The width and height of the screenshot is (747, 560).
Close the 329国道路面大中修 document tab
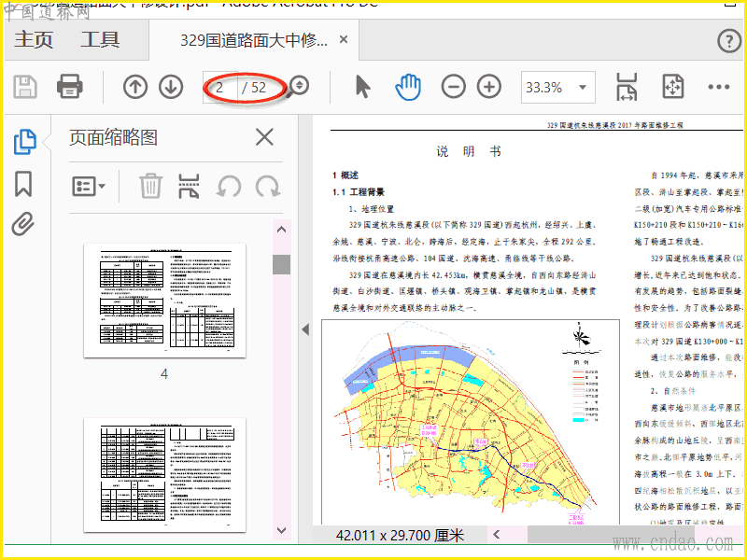(344, 40)
